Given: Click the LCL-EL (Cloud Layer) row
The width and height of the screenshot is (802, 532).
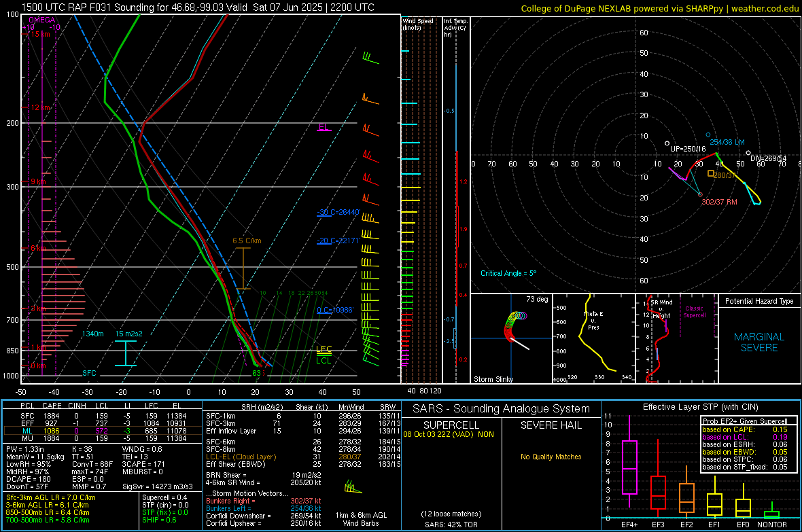Looking at the screenshot, I should [x=303, y=457].
